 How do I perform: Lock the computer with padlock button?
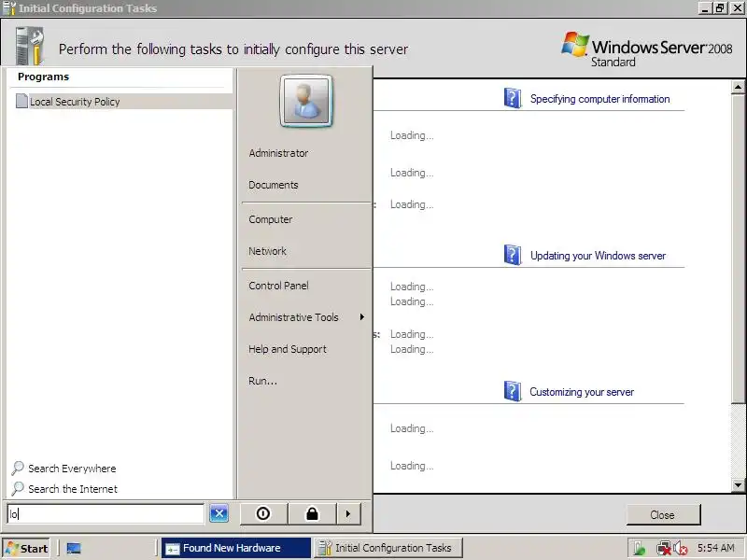[312, 513]
